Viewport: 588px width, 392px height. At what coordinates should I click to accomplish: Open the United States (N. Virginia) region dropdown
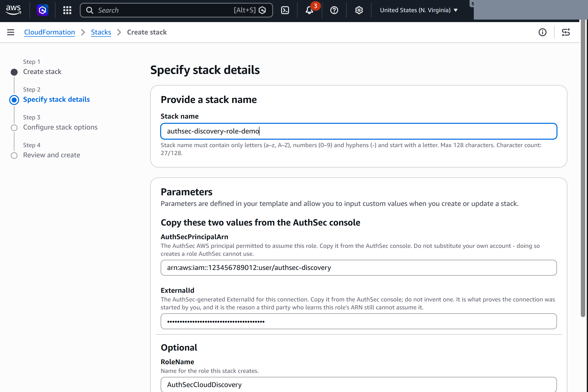[x=419, y=10]
